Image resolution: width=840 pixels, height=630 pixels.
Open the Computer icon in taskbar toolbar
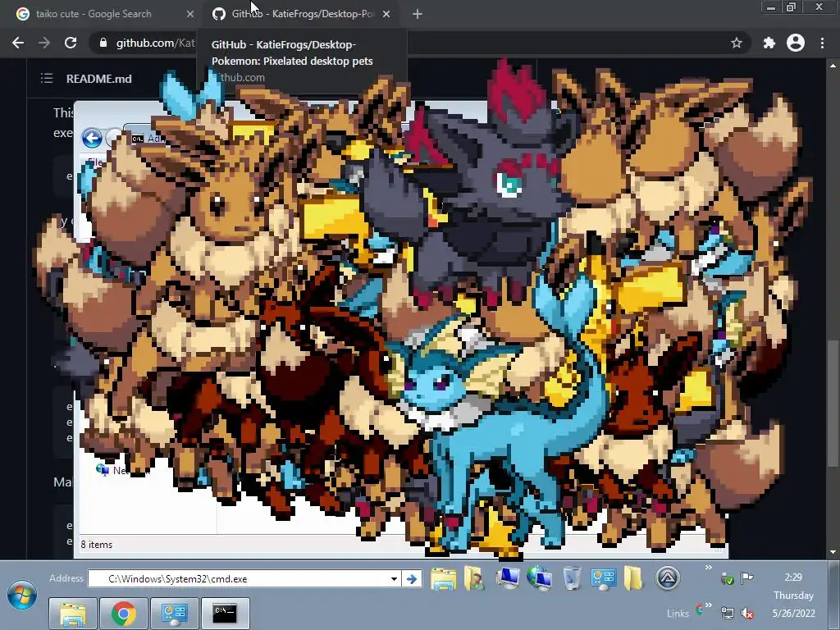point(507,578)
